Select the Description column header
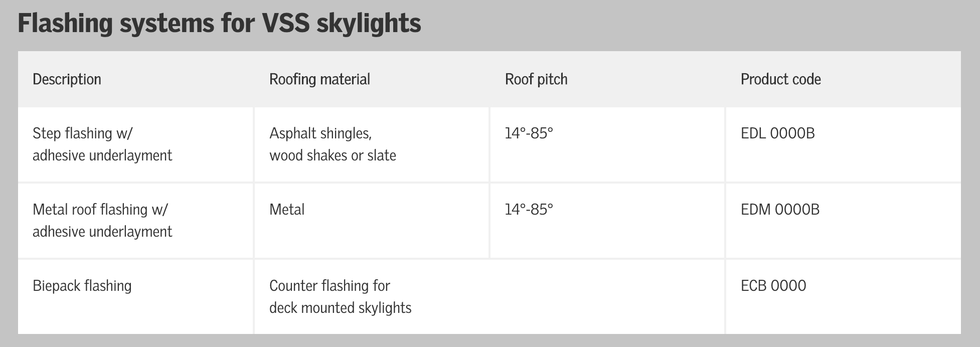Image resolution: width=980 pixels, height=347 pixels. [67, 79]
